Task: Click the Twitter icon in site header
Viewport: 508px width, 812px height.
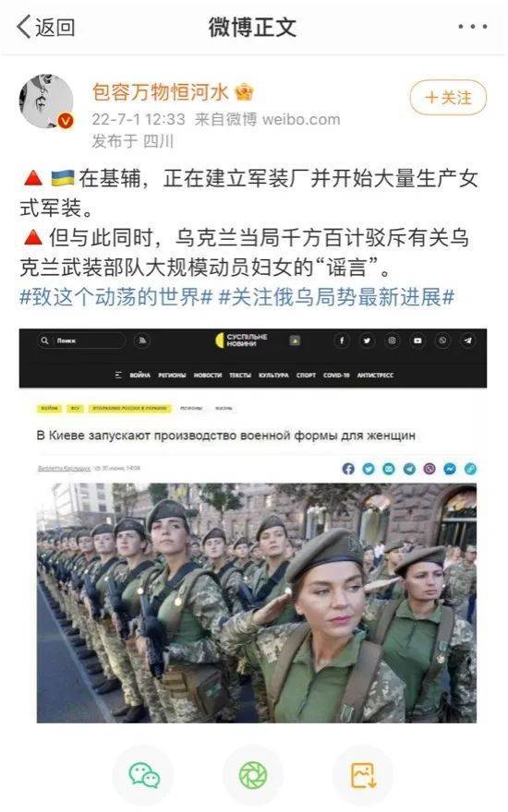Action: [367, 340]
